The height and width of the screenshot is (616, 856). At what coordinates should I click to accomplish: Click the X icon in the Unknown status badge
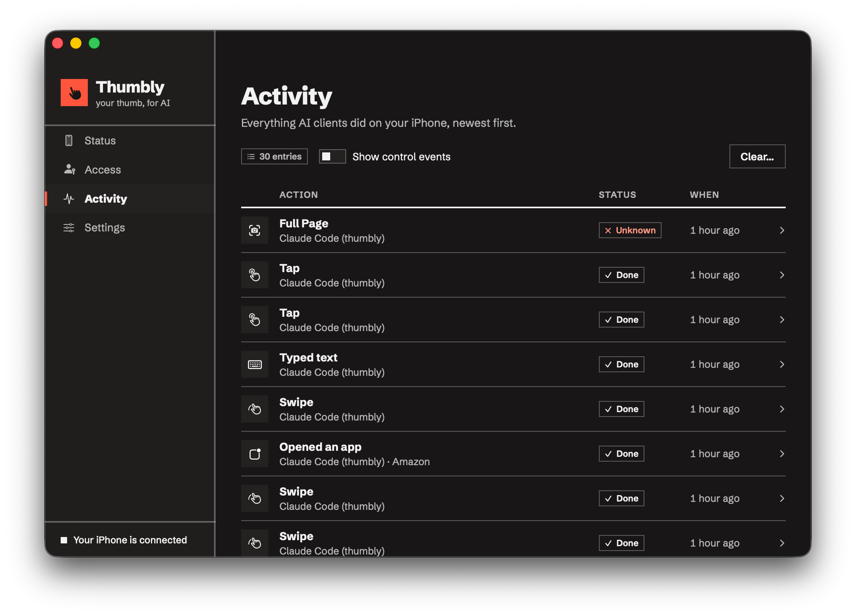[608, 231]
